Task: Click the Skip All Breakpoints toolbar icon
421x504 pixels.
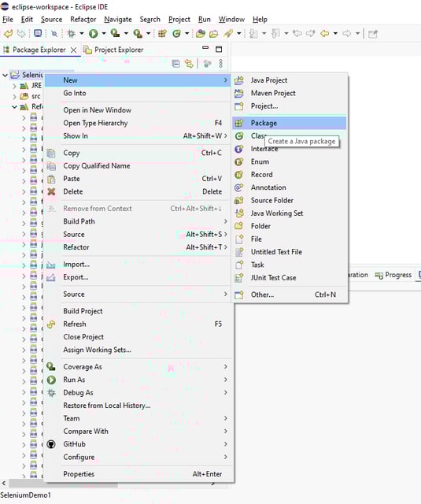Action: click(54, 33)
